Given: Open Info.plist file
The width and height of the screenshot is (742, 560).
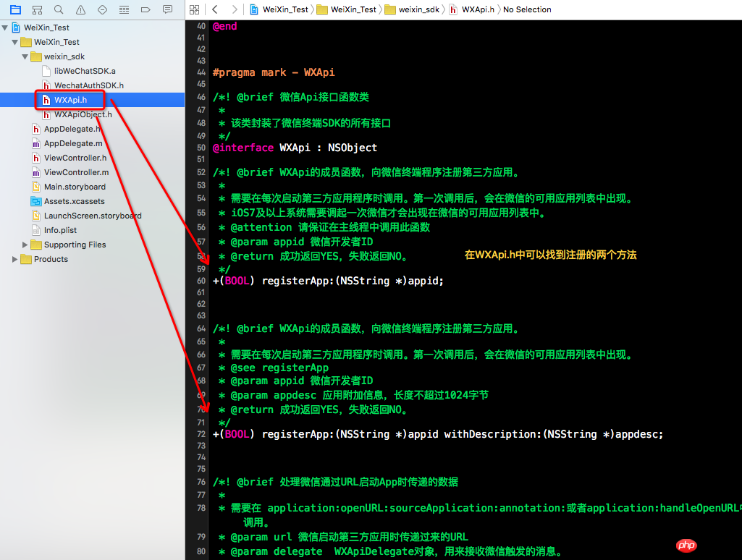Looking at the screenshot, I should click(x=60, y=230).
